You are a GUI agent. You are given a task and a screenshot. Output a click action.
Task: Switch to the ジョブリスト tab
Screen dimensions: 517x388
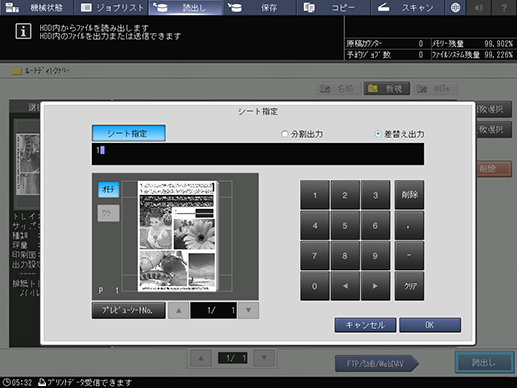pyautogui.click(x=111, y=7)
